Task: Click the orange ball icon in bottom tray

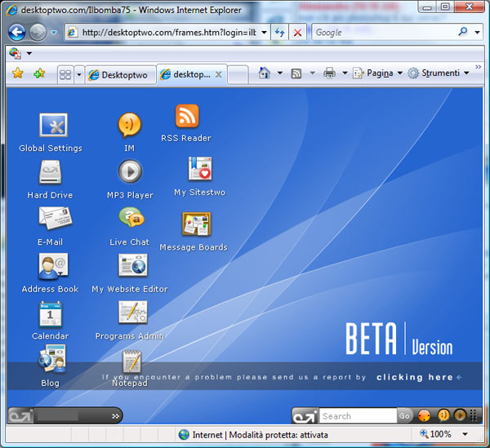Action: coord(424,415)
